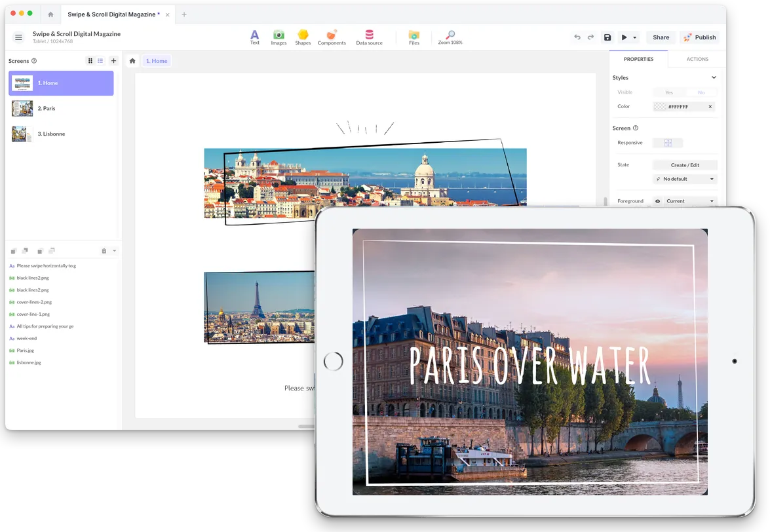Select the Text tool in toolbar
This screenshot has width=770, height=532.
[254, 37]
